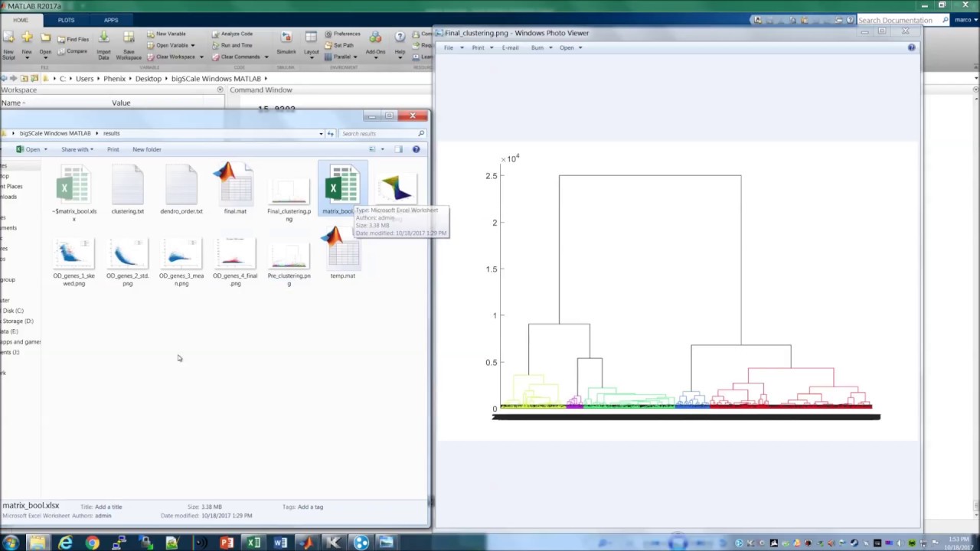
Task: Open Chrome from the taskbar
Action: click(92, 543)
